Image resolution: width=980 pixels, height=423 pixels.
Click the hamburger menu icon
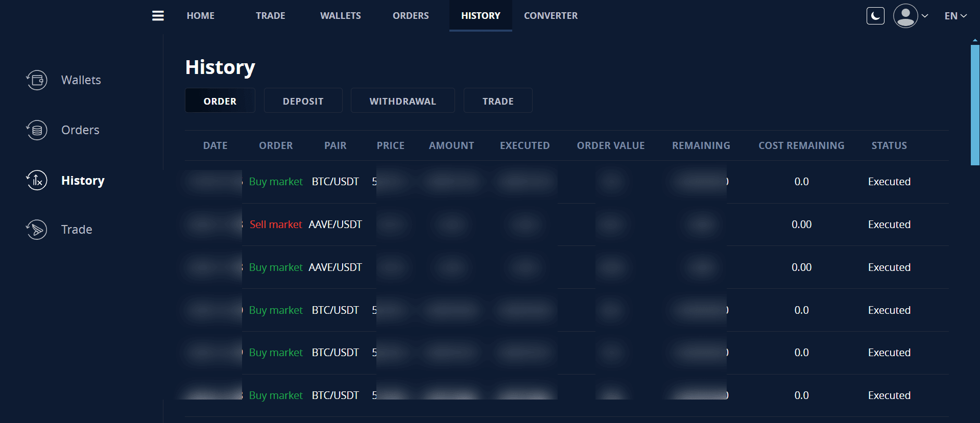click(158, 16)
